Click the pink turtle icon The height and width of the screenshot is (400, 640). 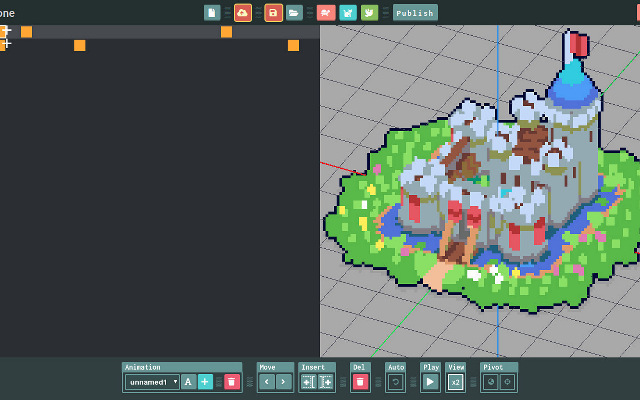tap(326, 13)
